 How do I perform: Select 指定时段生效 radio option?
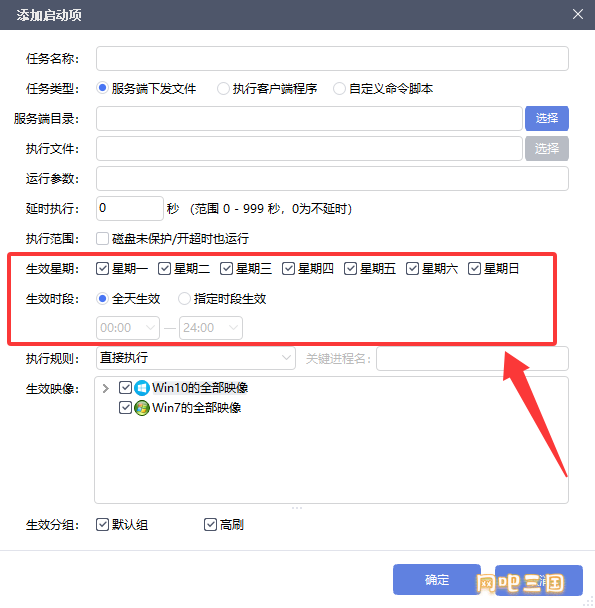(184, 299)
